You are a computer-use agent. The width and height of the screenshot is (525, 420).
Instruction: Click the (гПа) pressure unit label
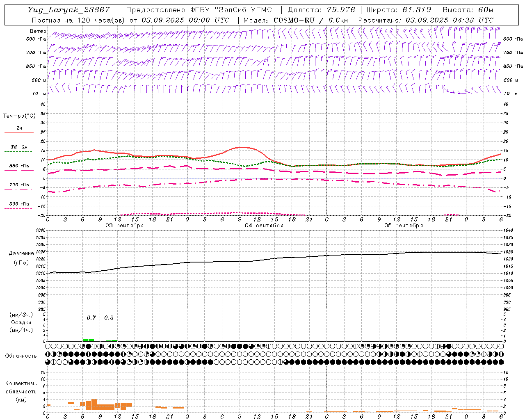(x=21, y=263)
